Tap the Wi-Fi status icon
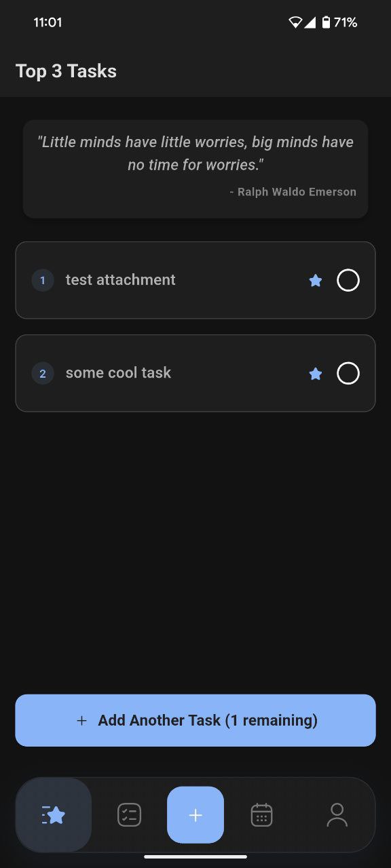 click(295, 22)
